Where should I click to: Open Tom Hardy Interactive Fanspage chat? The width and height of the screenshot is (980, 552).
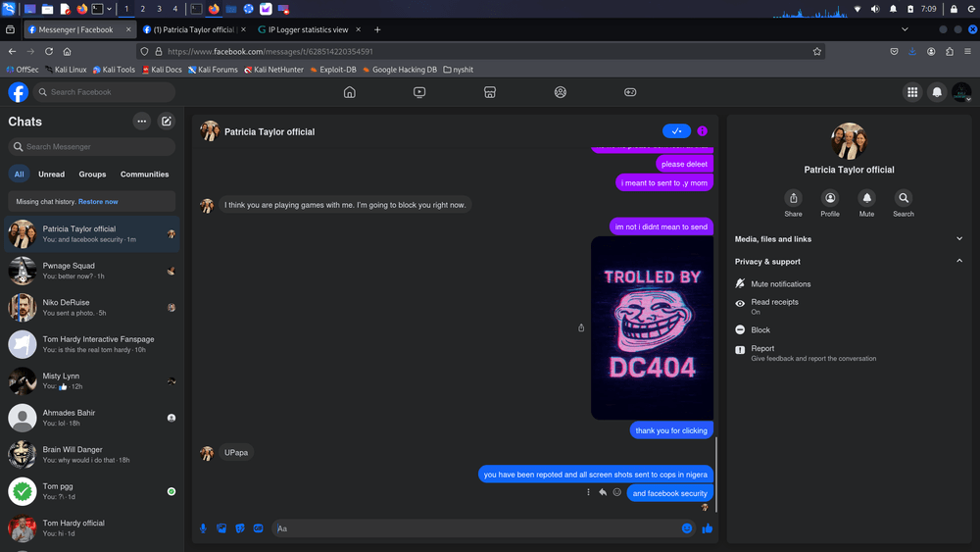[x=92, y=344]
